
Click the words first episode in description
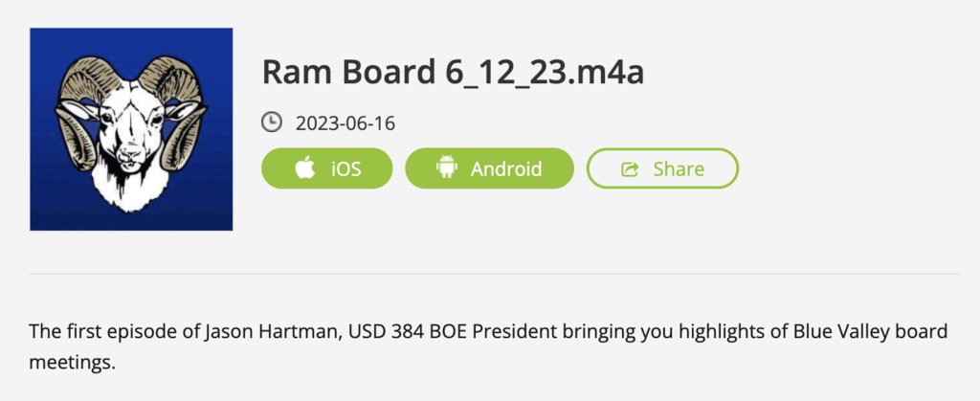(102, 333)
